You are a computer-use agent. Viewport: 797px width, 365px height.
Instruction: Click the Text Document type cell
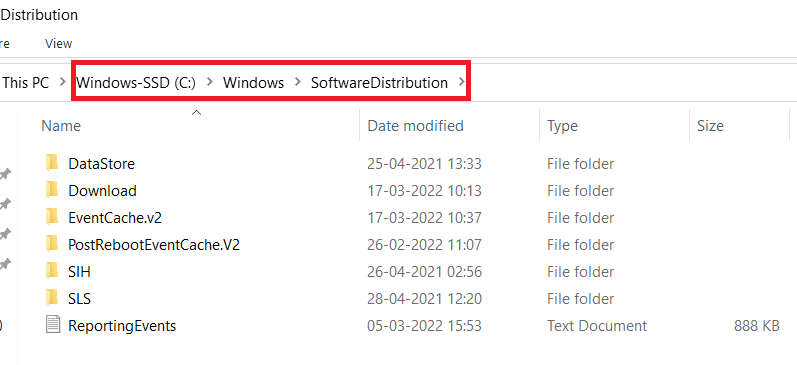(597, 325)
